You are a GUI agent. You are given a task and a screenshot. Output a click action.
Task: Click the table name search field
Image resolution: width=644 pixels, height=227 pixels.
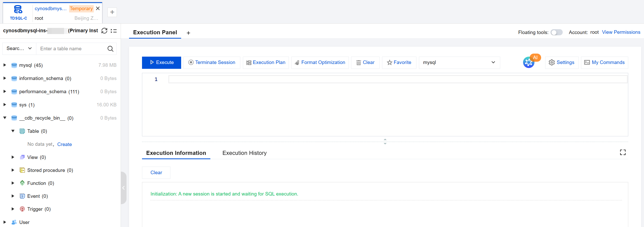pyautogui.click(x=72, y=49)
